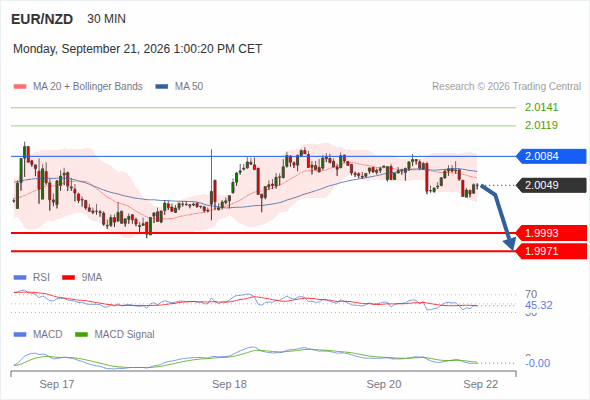Viewport: 590px width, 400px height.
Task: Click the chart date and time line
Action: click(137, 49)
